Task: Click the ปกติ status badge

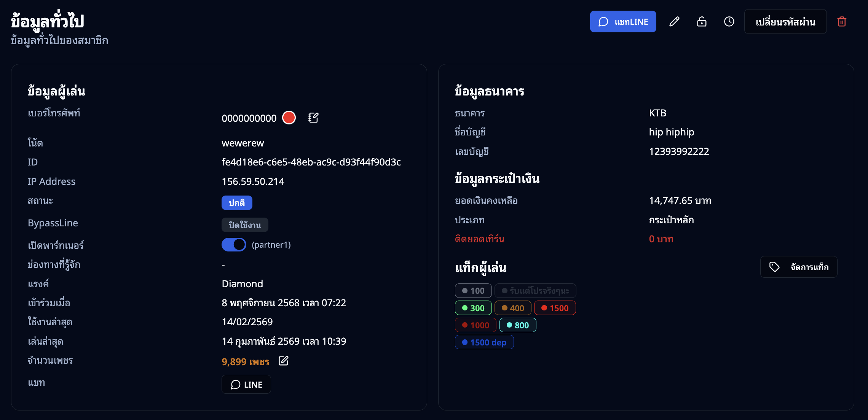Action: point(236,203)
